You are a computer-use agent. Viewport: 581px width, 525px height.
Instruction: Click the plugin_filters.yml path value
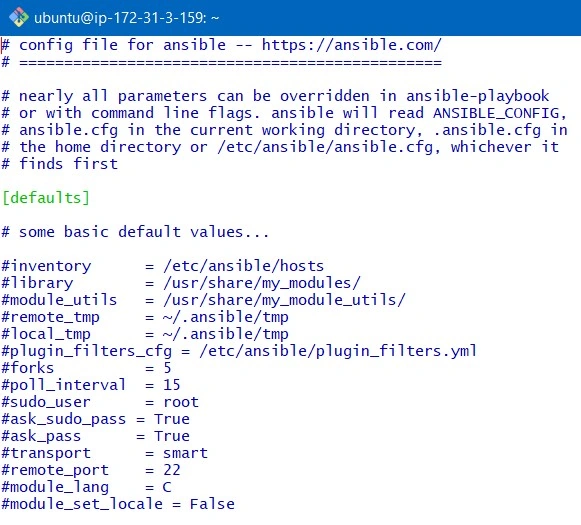click(x=338, y=351)
